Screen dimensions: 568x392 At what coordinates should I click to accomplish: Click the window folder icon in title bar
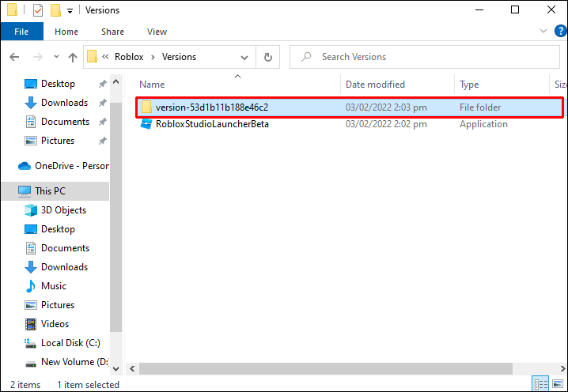tap(12, 10)
